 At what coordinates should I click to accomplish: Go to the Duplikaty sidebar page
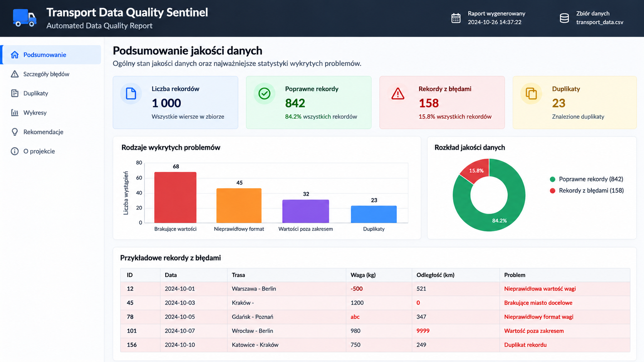(51, 93)
